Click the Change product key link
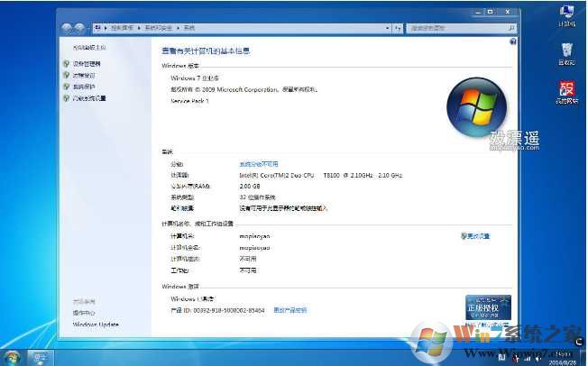This screenshot has height=366, width=588. [289, 309]
